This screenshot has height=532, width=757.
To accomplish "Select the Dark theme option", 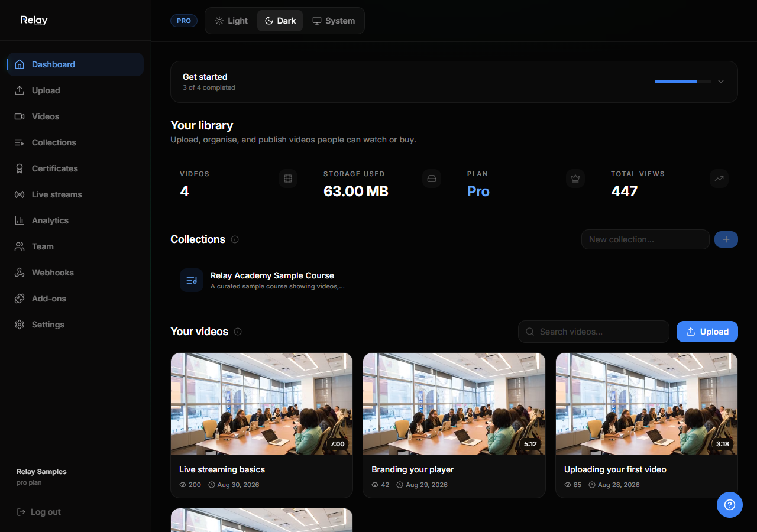I will pos(280,21).
